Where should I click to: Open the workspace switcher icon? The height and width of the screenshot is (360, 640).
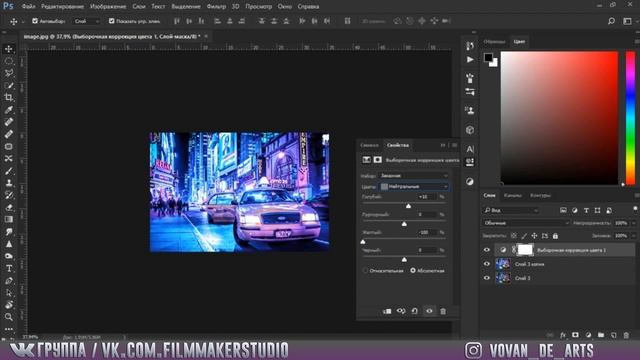pyautogui.click(x=627, y=21)
